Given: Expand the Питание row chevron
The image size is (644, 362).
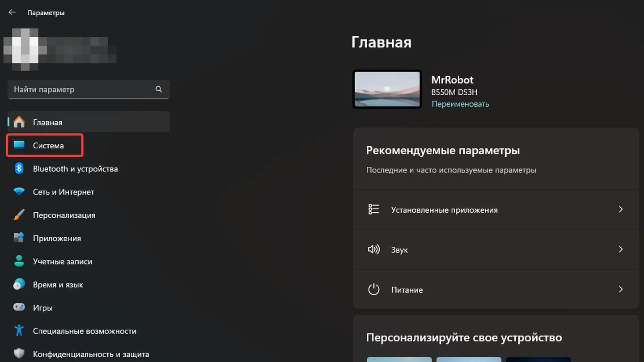Looking at the screenshot, I should tap(620, 290).
